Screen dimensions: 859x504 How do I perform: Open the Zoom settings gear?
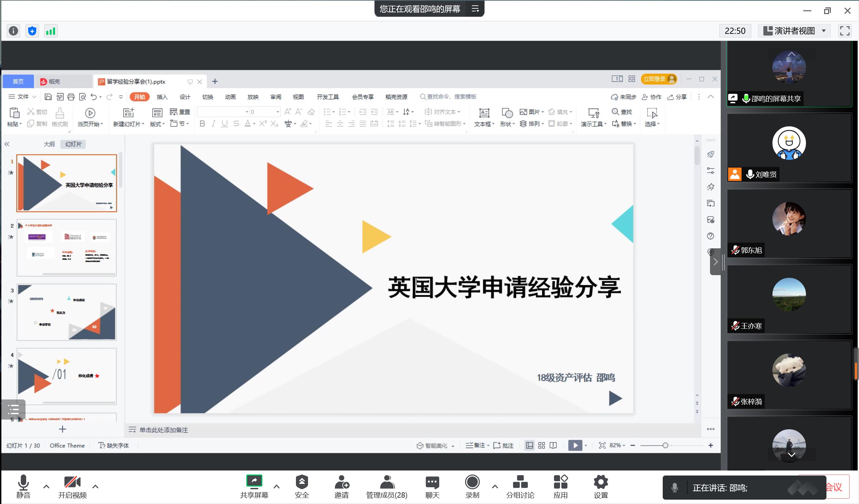click(600, 482)
